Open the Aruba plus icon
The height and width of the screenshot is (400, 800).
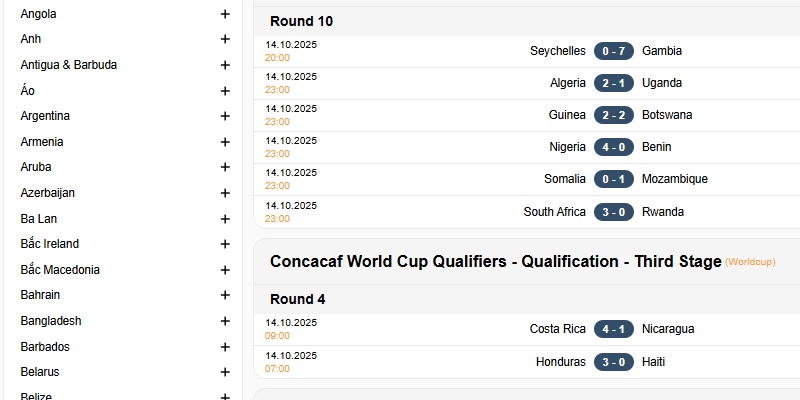click(225, 167)
